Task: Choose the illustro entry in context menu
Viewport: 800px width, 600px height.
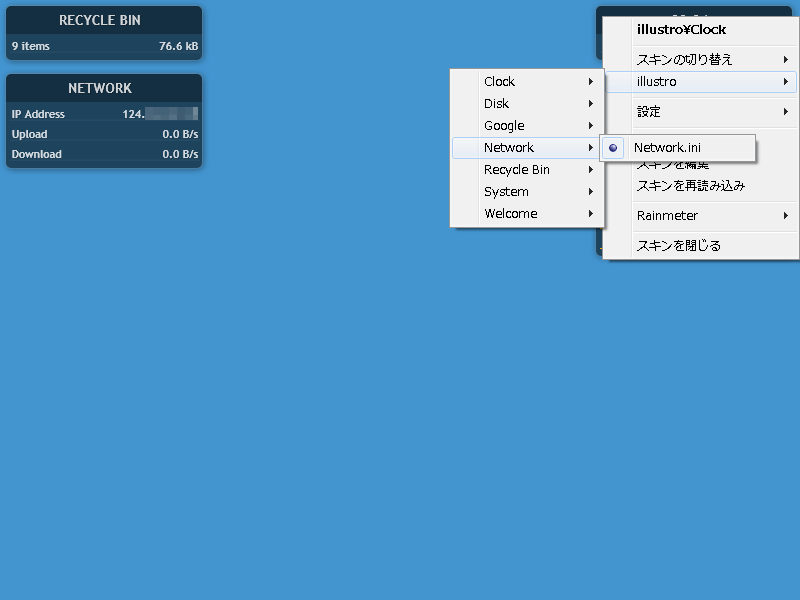Action: tap(701, 82)
